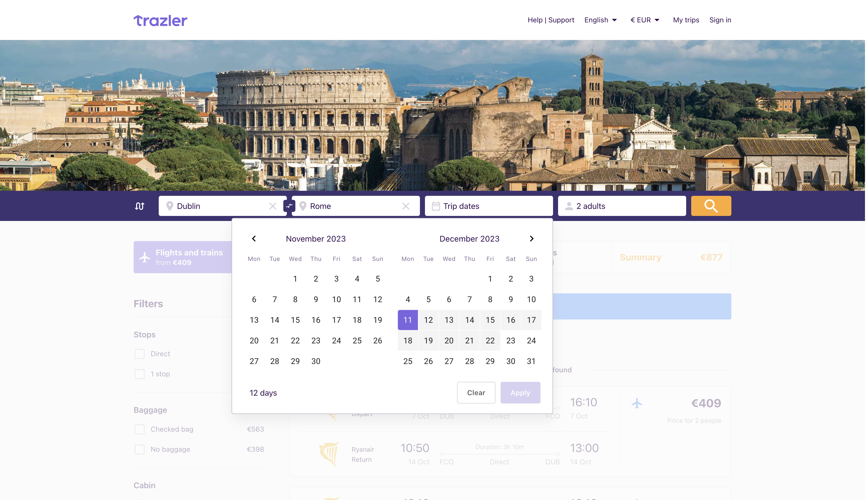
Task: Select December 25 in calendar
Action: coord(408,361)
